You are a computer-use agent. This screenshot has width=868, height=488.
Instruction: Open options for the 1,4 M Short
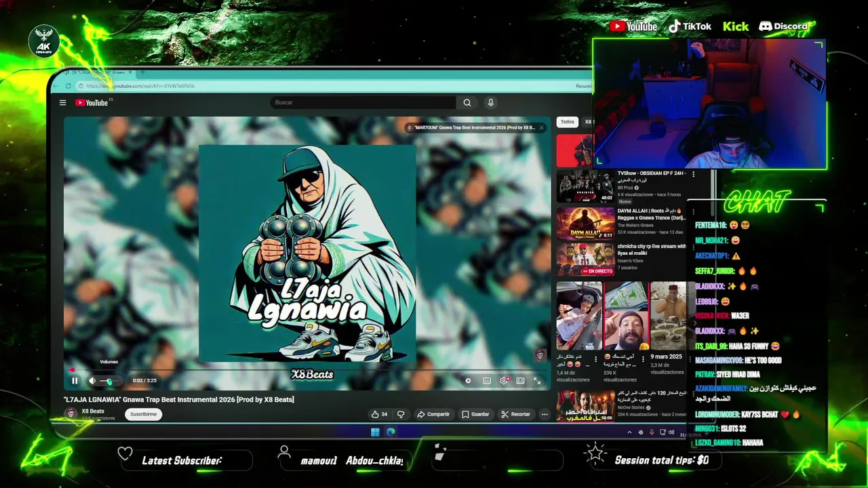click(x=596, y=359)
